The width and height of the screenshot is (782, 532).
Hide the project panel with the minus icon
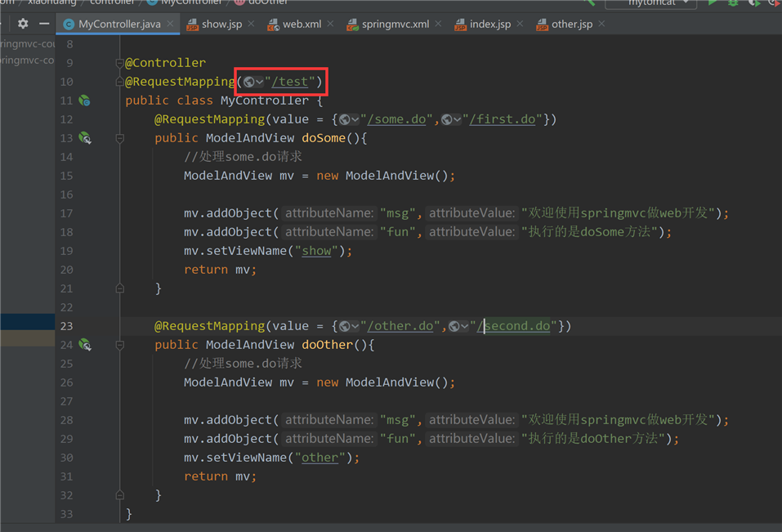pos(44,24)
